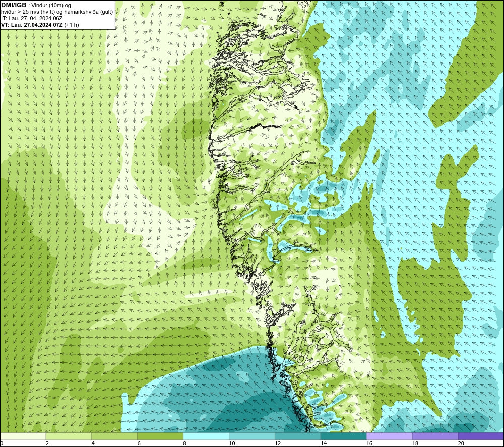Click the legend scale label '2'

click(47, 443)
